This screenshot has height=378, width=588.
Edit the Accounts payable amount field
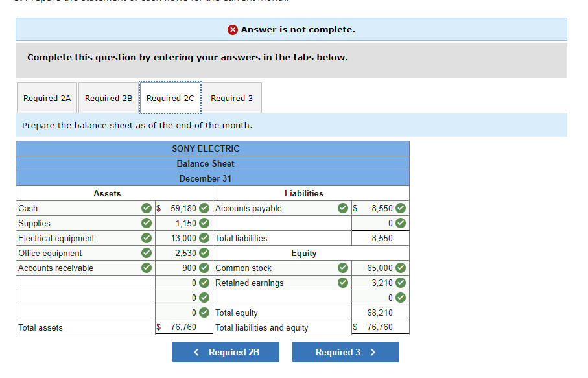381,208
